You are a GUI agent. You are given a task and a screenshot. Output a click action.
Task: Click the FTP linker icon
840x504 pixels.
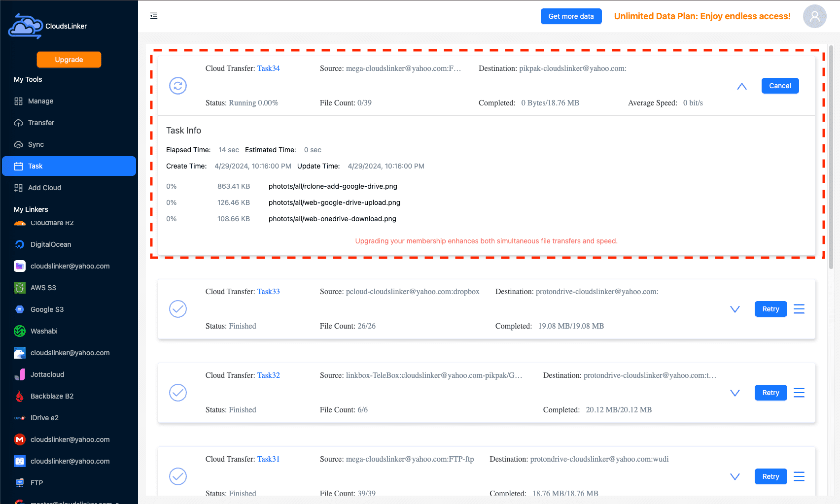pos(20,483)
